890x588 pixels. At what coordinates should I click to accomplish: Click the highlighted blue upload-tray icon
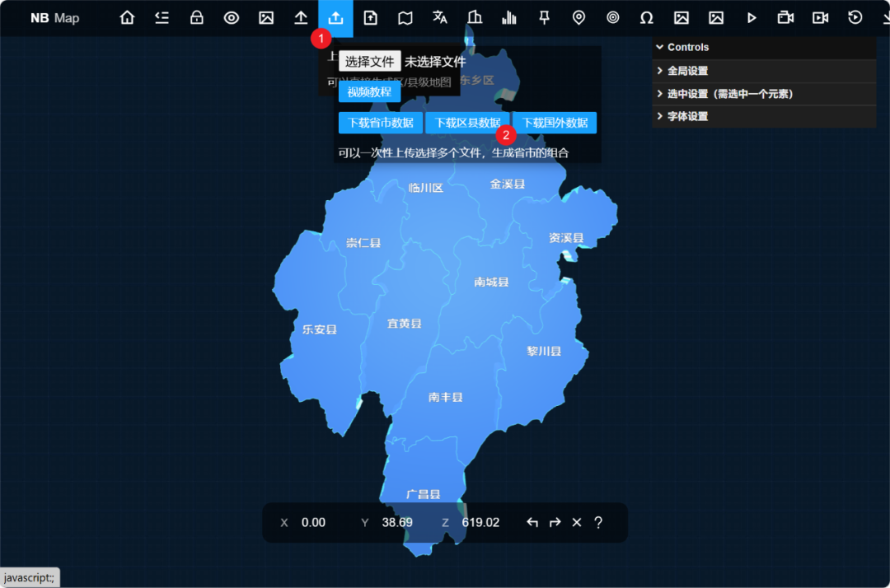pyautogui.click(x=335, y=17)
